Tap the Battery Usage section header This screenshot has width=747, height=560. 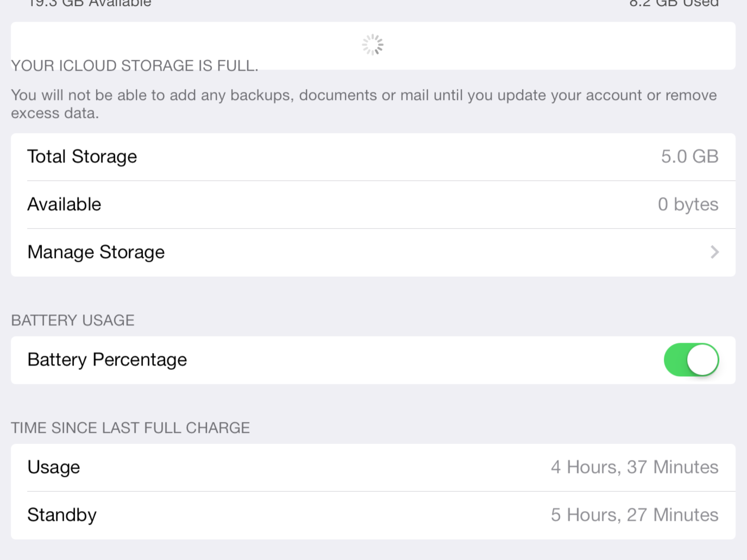[73, 320]
